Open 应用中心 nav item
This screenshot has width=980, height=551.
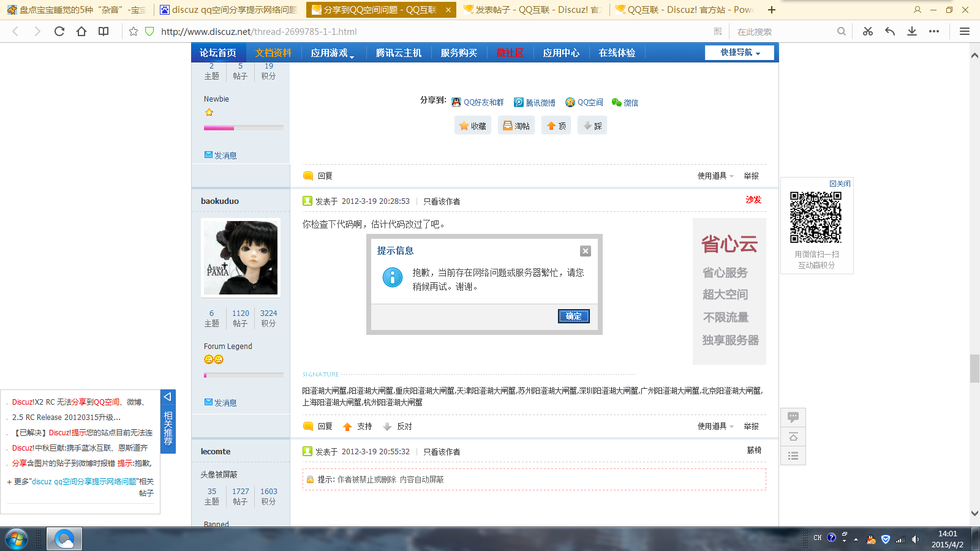[x=561, y=53]
